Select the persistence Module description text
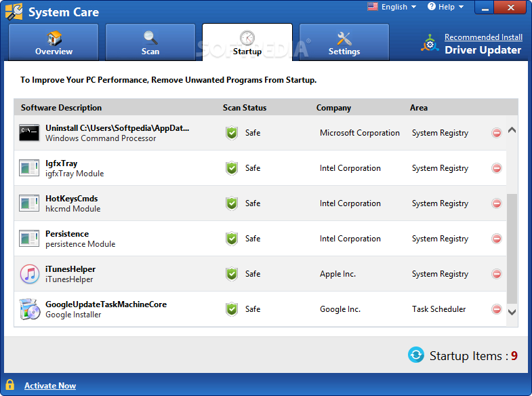The width and height of the screenshot is (532, 396). tap(81, 244)
